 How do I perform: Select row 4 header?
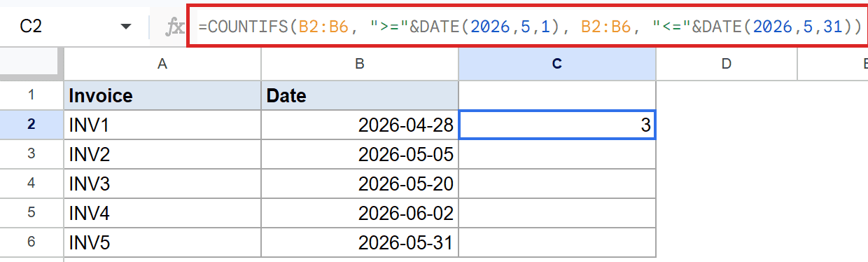pyautogui.click(x=31, y=184)
